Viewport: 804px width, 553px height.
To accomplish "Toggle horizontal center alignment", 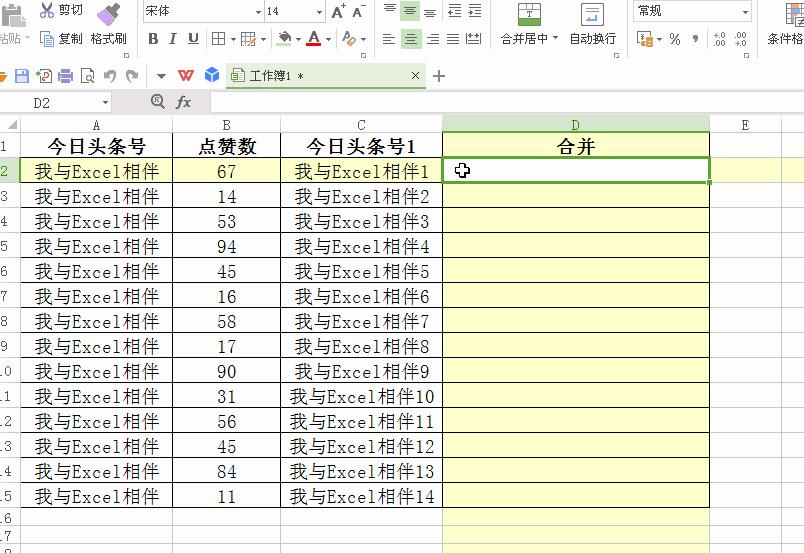I will click(411, 38).
